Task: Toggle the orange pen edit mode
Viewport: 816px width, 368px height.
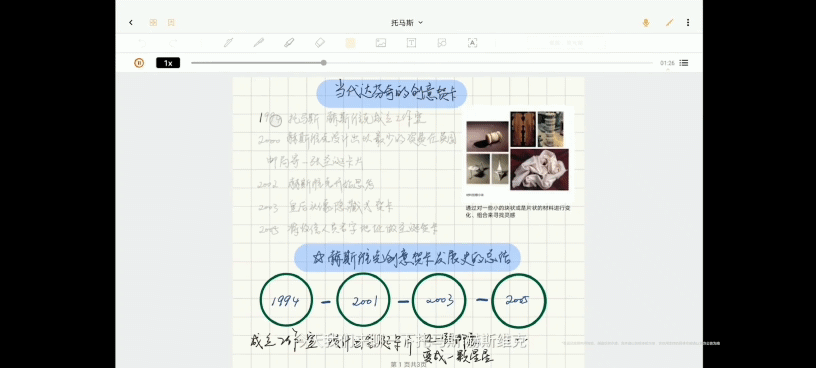Action: 669,22
